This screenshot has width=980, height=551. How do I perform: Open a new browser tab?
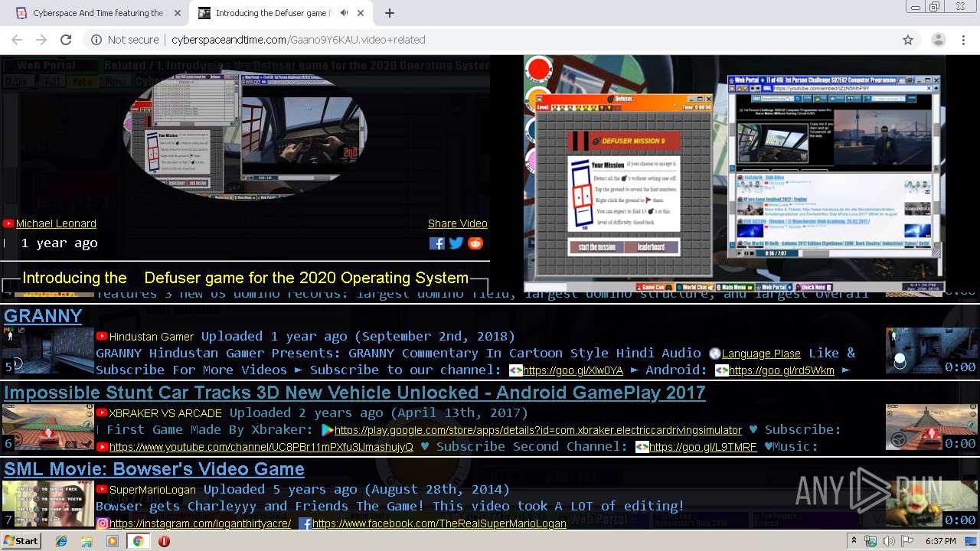click(390, 13)
